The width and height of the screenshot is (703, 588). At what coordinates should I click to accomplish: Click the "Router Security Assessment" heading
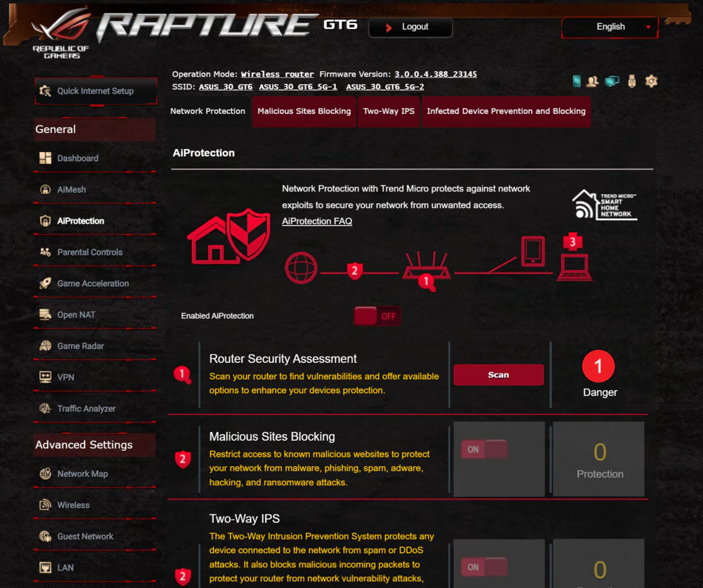click(x=283, y=359)
